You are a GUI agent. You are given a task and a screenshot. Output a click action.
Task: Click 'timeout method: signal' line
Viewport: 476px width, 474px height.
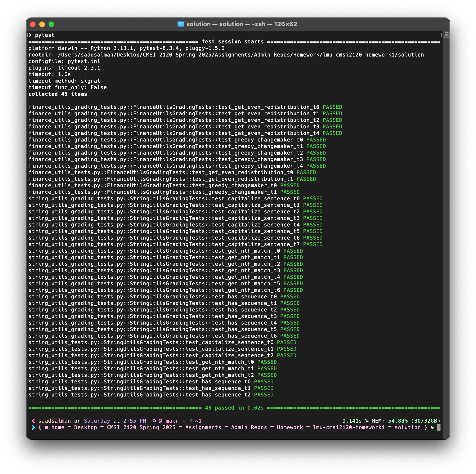[x=64, y=81]
